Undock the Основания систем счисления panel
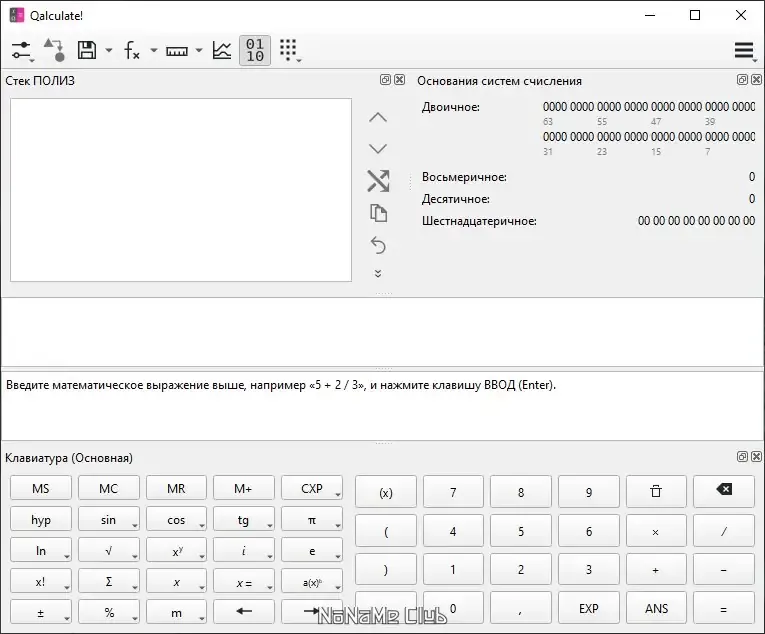Image resolution: width=765 pixels, height=634 pixels. pyautogui.click(x=742, y=80)
